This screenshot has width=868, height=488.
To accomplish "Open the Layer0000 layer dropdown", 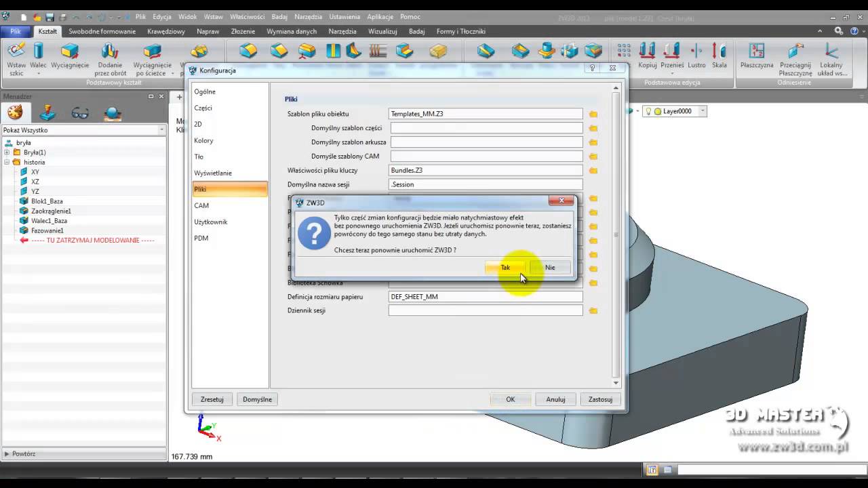I will 703,111.
